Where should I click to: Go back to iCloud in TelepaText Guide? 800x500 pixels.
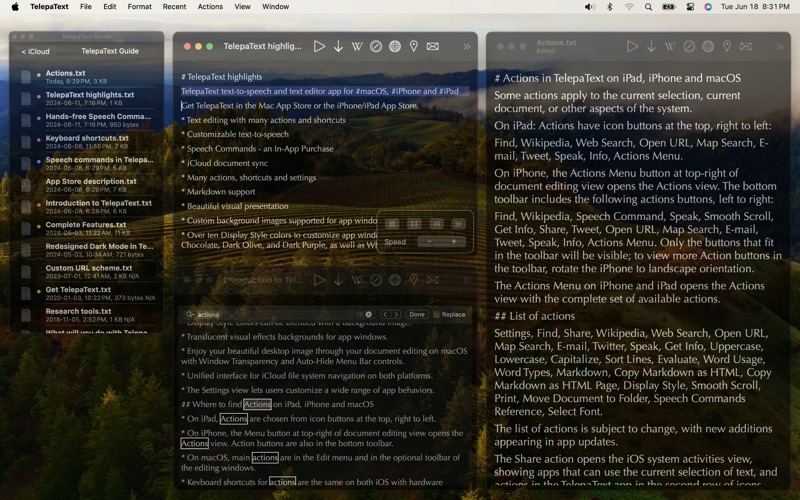(35, 52)
